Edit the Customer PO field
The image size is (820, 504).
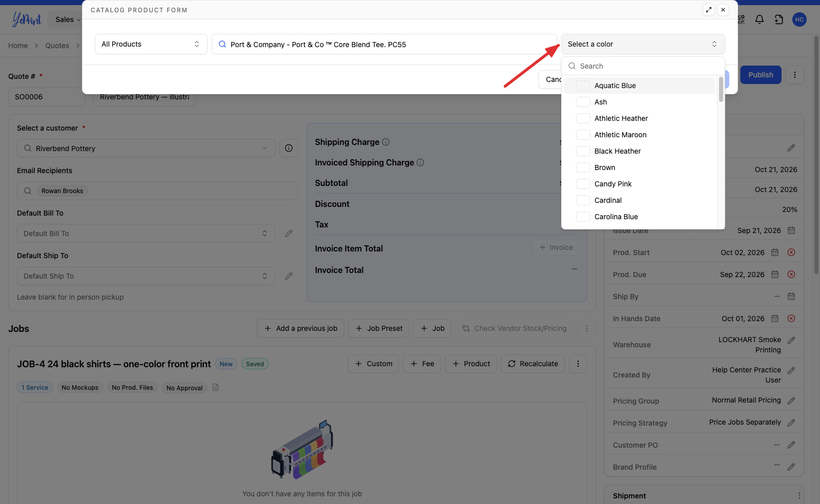tap(791, 445)
